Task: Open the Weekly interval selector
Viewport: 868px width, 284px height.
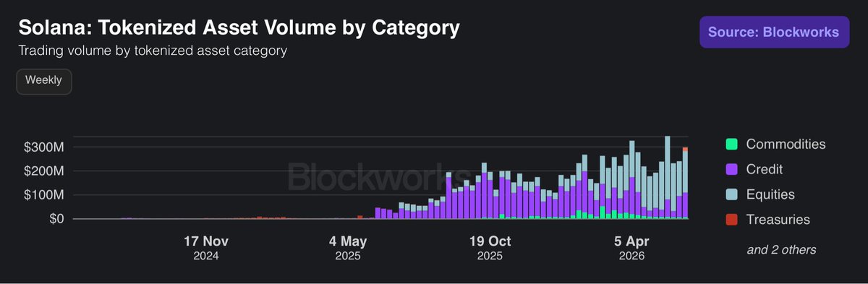Action: tap(44, 81)
